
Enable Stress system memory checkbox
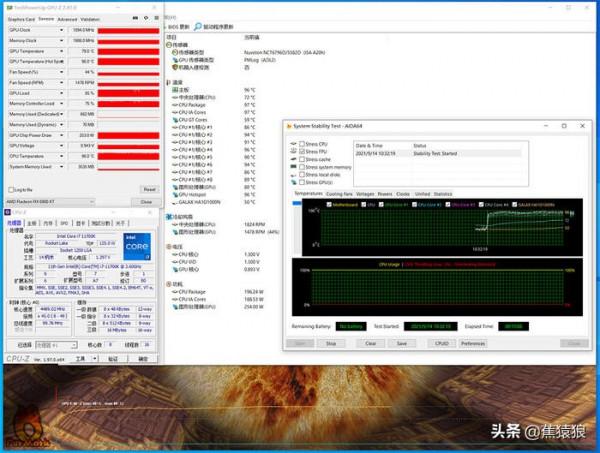click(x=302, y=167)
